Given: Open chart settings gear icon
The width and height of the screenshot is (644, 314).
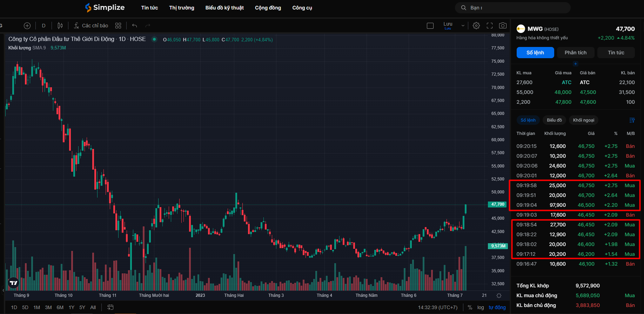Looking at the screenshot, I should pyautogui.click(x=476, y=26).
